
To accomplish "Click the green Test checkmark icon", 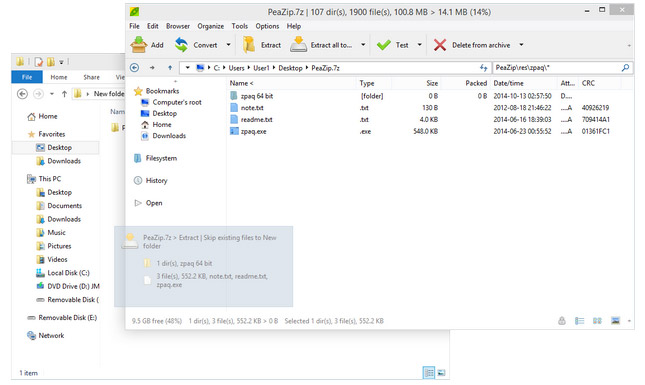I will tap(383, 45).
